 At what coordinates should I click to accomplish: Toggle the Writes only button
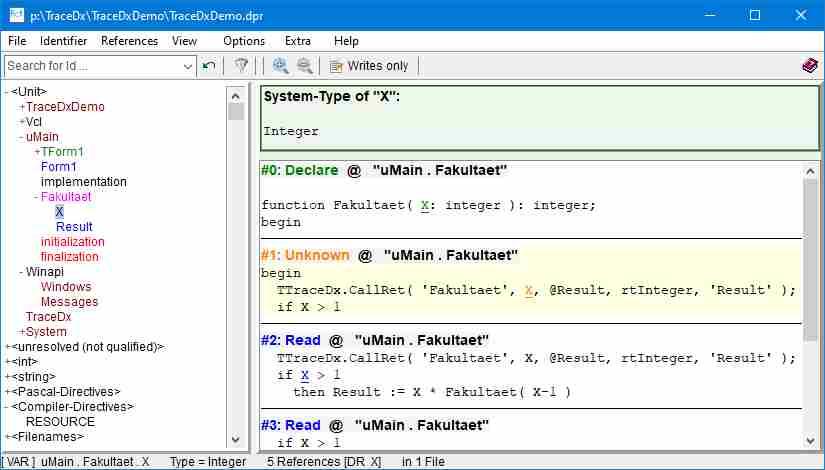click(x=369, y=66)
